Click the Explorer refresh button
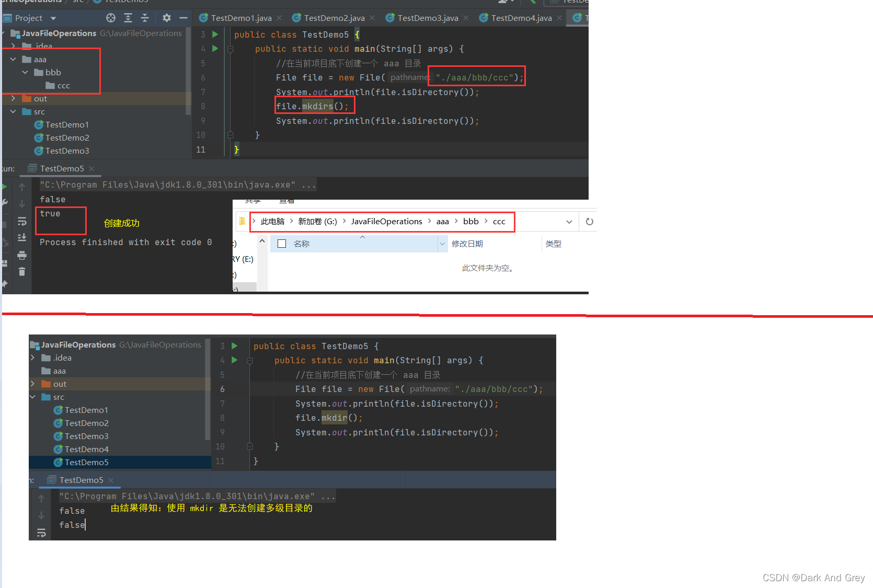The height and width of the screenshot is (588, 873). click(x=590, y=222)
